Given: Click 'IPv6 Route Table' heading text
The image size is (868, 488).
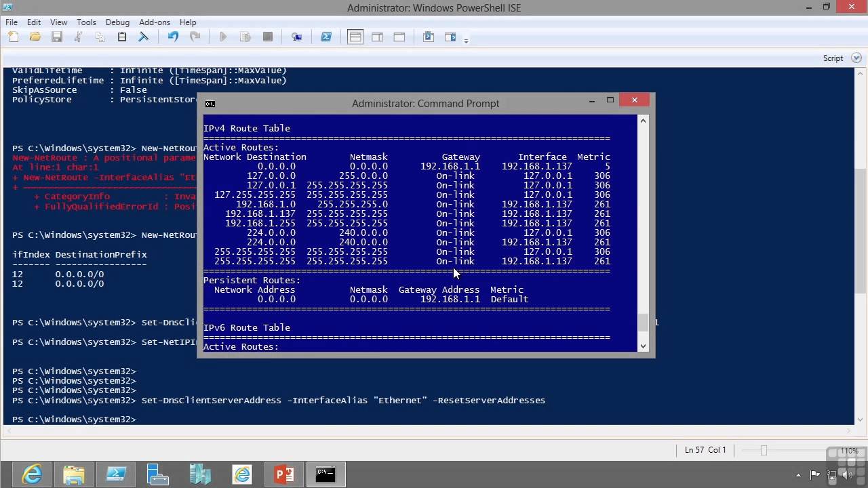Looking at the screenshot, I should pos(247,327).
